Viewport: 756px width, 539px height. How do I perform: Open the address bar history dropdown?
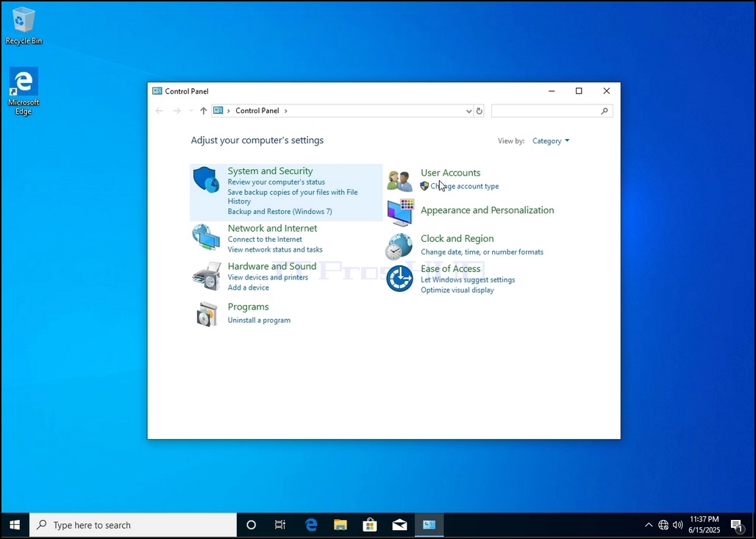[468, 111]
